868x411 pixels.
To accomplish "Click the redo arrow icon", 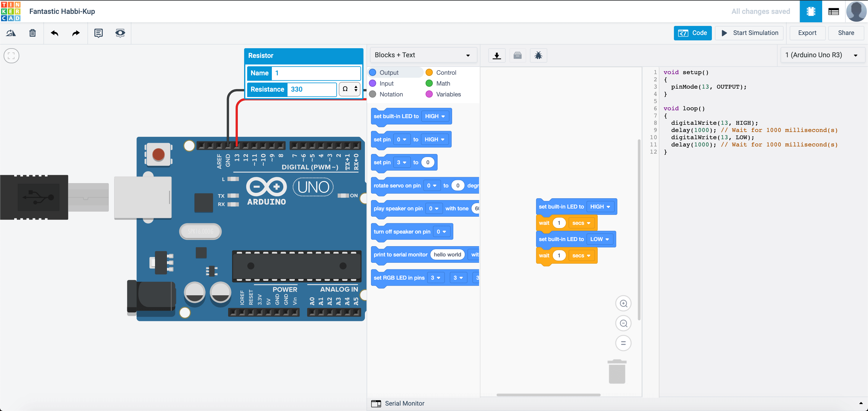I will [x=76, y=33].
